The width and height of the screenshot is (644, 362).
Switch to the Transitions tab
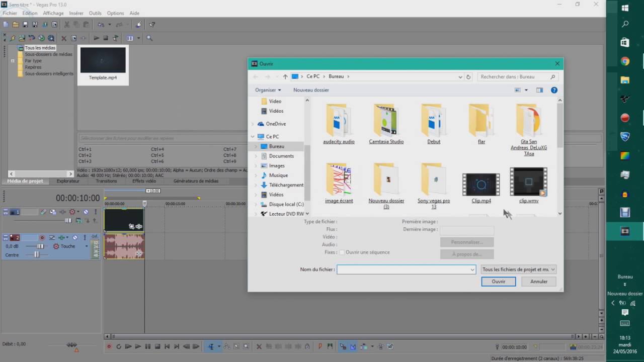[x=106, y=181]
